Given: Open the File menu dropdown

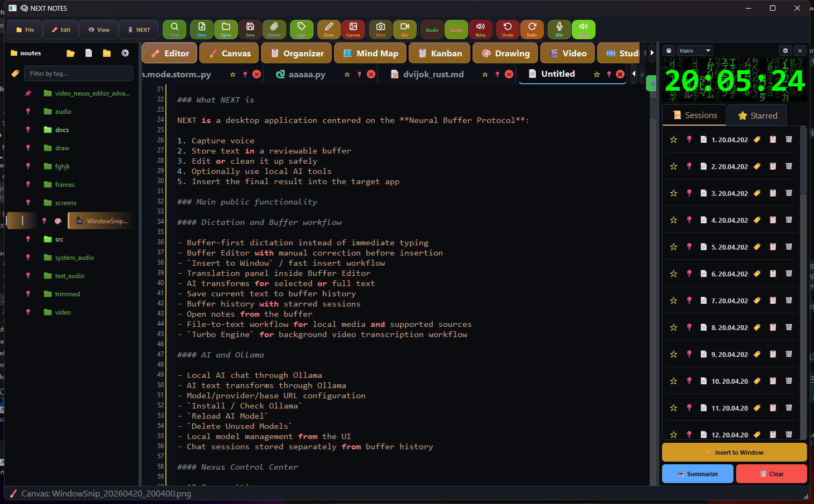Looking at the screenshot, I should click(x=25, y=30).
